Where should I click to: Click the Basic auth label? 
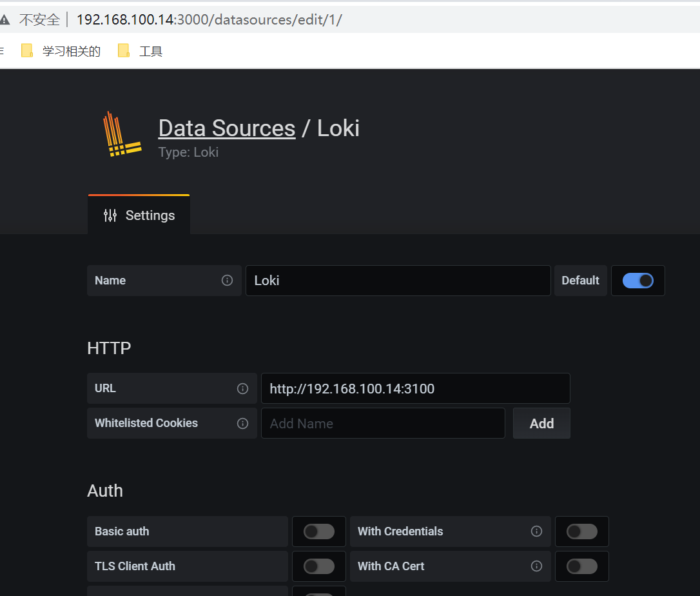point(122,531)
